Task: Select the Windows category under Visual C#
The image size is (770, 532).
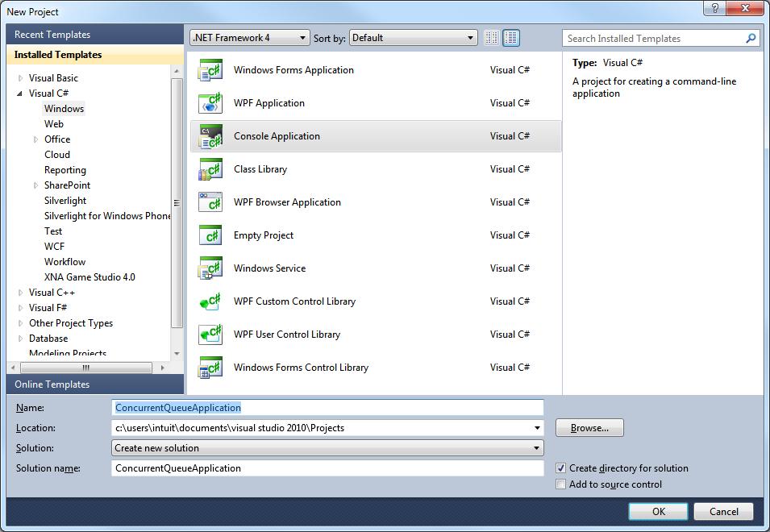Action: click(64, 109)
